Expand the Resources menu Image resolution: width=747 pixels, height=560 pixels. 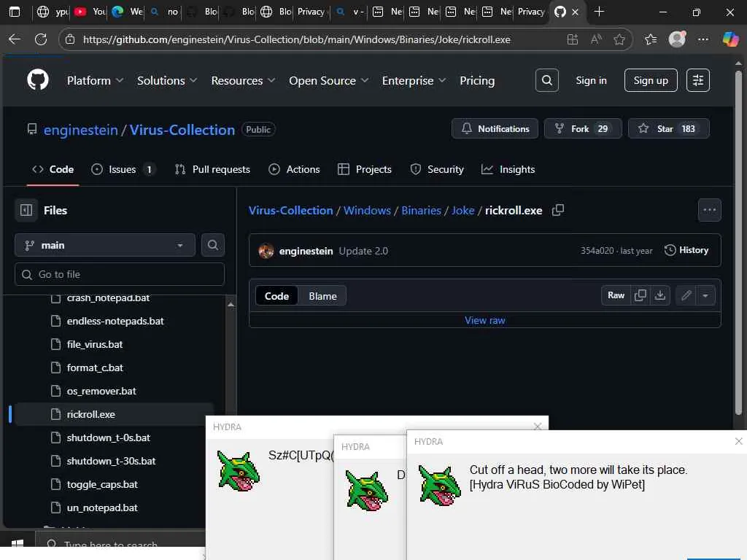(243, 81)
